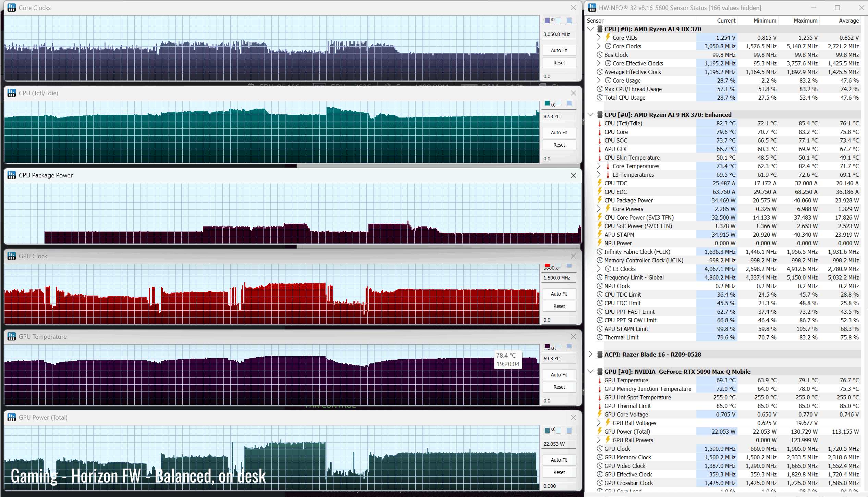Click clock icon next to Thermal Limit
868x497 pixels.
point(600,337)
